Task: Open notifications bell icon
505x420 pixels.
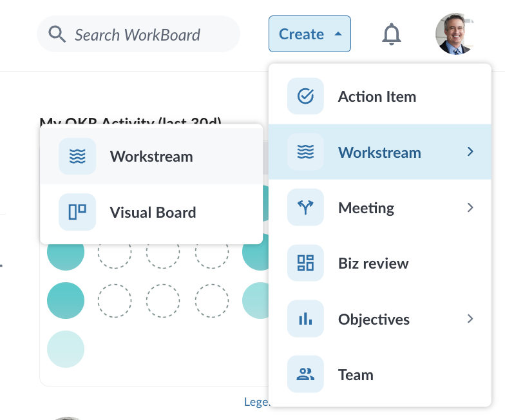Action: click(392, 34)
